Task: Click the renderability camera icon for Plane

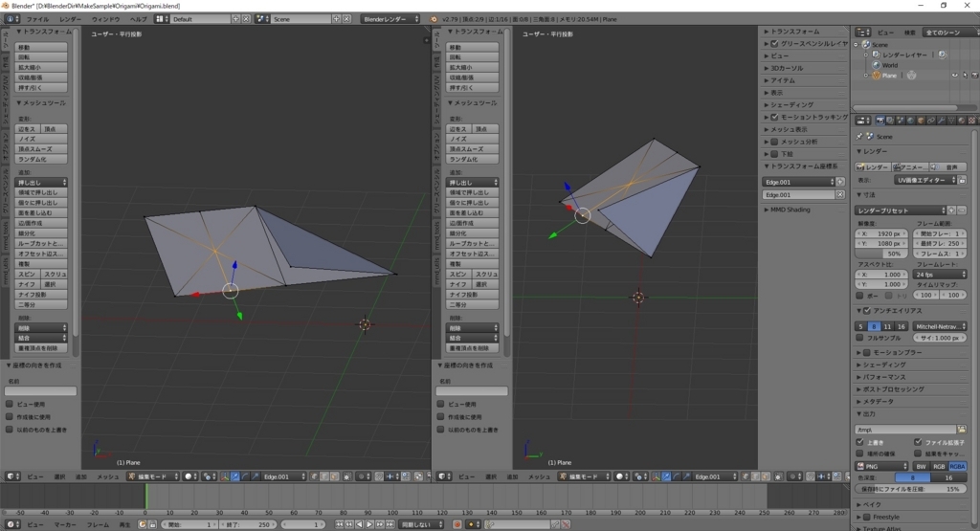Action: pyautogui.click(x=974, y=75)
